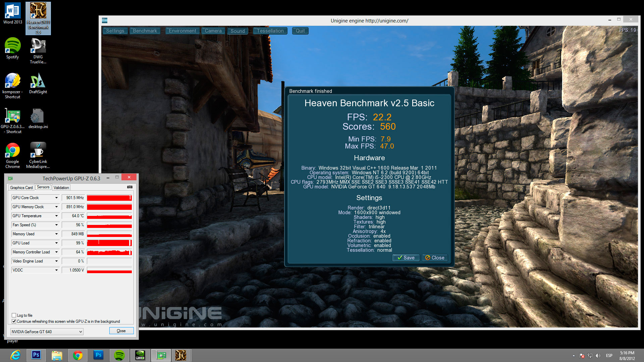This screenshot has width=644, height=362.
Task: Expand the GPU Core Clock sensor dropdown
Action: click(56, 198)
